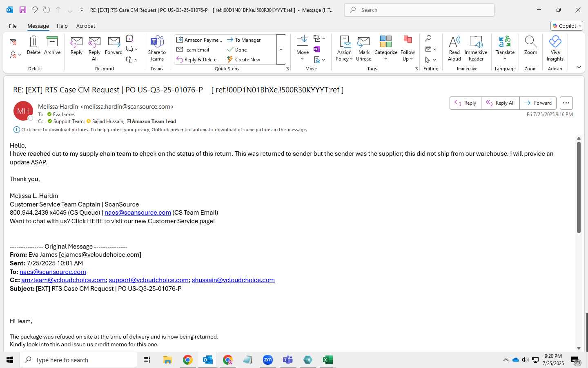Undo the last action

[x=35, y=10]
